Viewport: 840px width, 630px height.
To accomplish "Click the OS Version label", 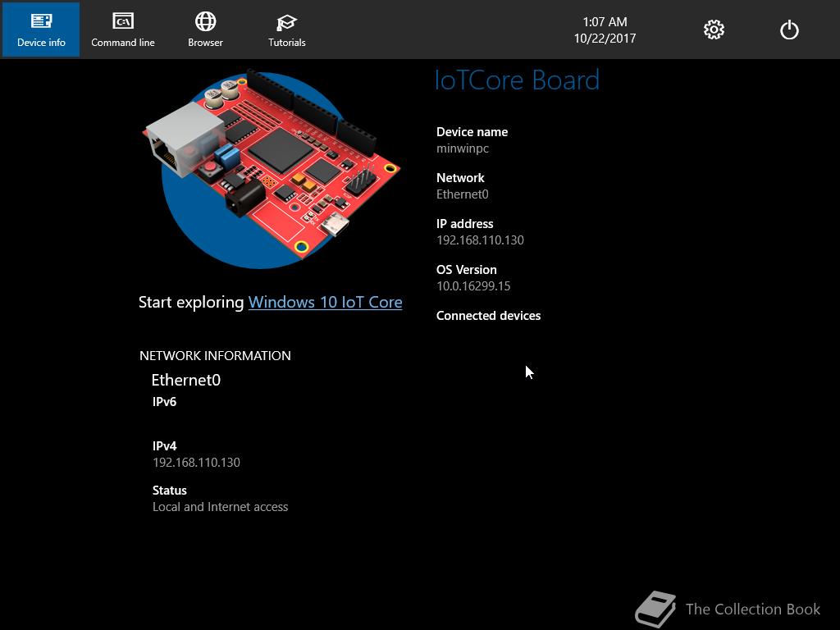I will click(467, 269).
